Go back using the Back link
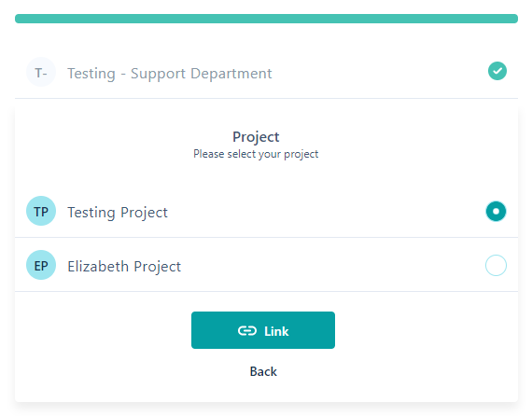This screenshot has height=416, width=532. 263,371
